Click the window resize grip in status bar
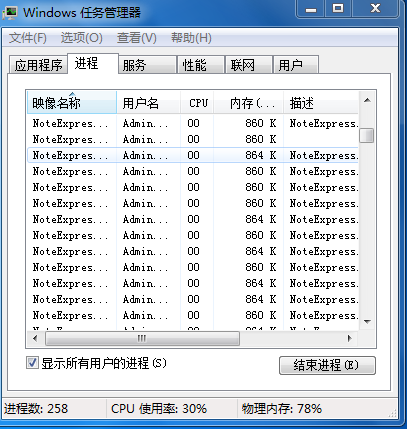407x429 pixels. (x=393, y=413)
